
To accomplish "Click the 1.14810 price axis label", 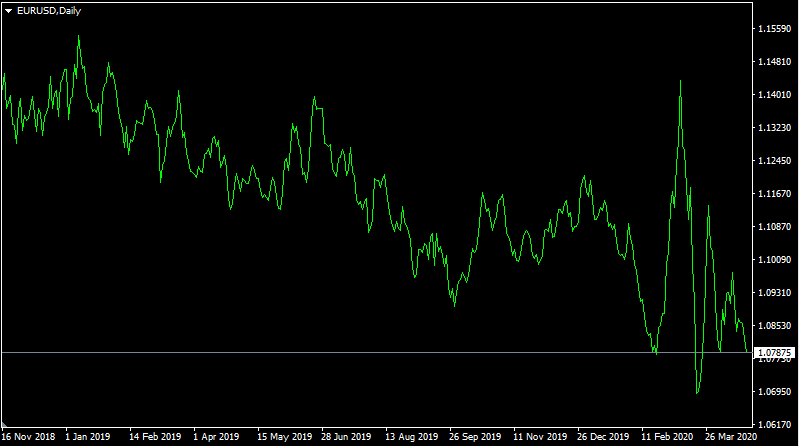I will tap(774, 62).
